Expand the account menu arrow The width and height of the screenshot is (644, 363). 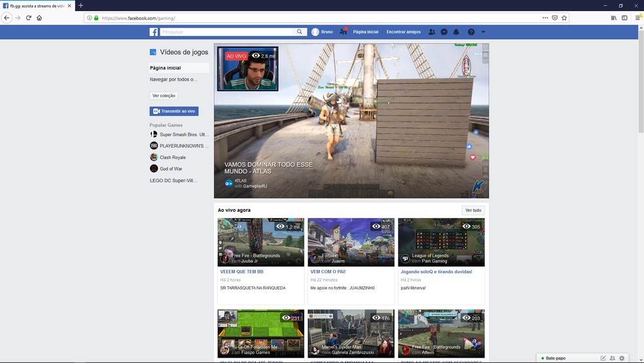coord(483,31)
